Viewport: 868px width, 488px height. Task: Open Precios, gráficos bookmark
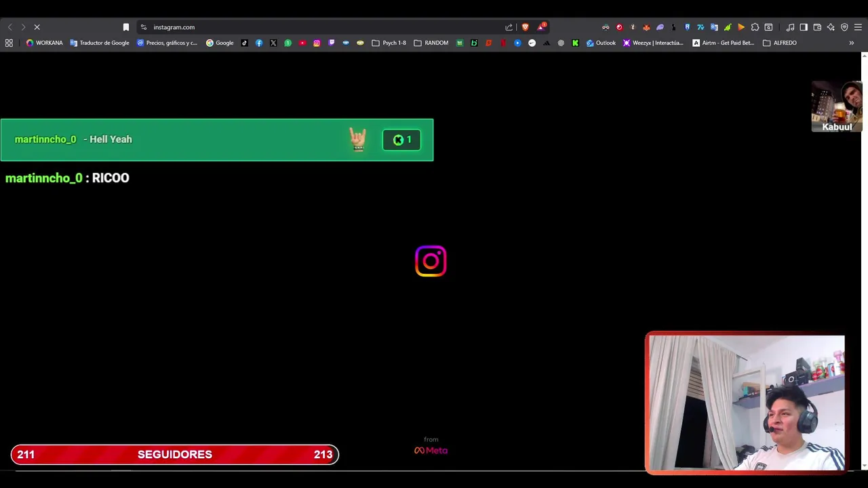click(167, 43)
